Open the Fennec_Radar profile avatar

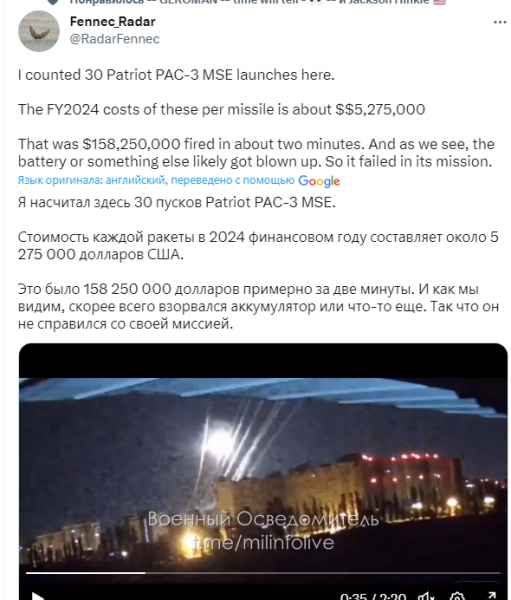tap(39, 31)
